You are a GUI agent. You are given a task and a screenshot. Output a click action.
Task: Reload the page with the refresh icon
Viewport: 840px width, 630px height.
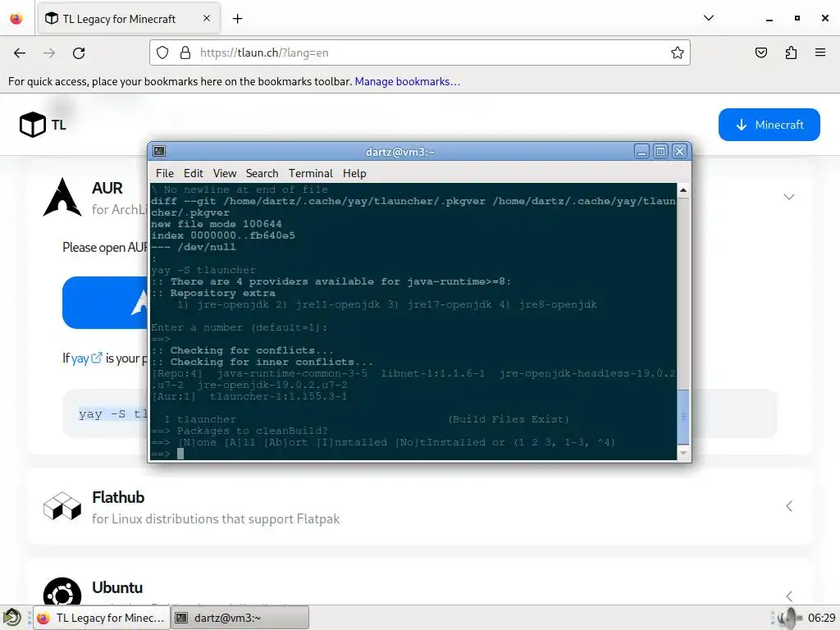[x=79, y=53]
